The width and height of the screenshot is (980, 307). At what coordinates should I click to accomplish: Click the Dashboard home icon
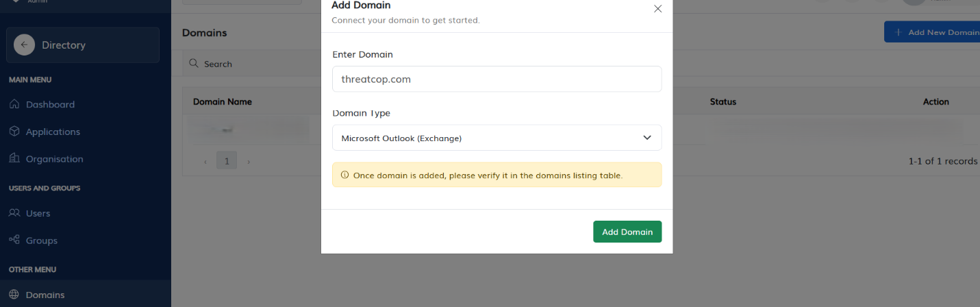coord(14,104)
